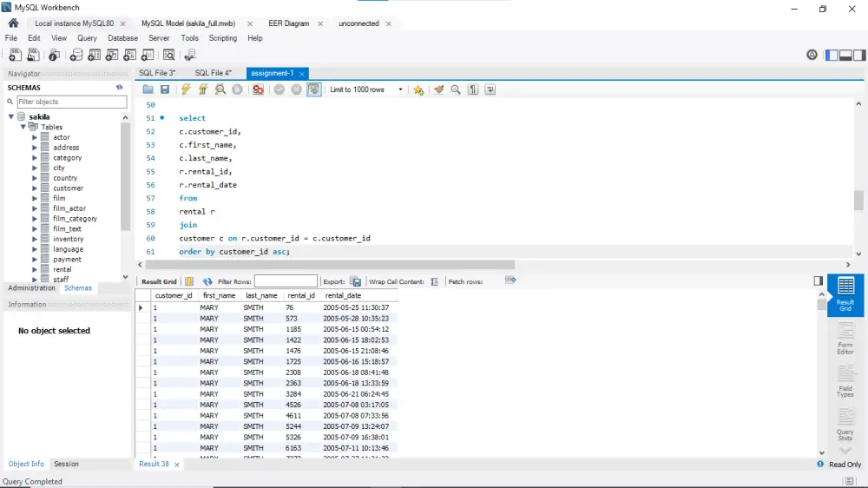Go to the Workbench home screen icon
This screenshot has width=868, height=488.
tap(13, 23)
